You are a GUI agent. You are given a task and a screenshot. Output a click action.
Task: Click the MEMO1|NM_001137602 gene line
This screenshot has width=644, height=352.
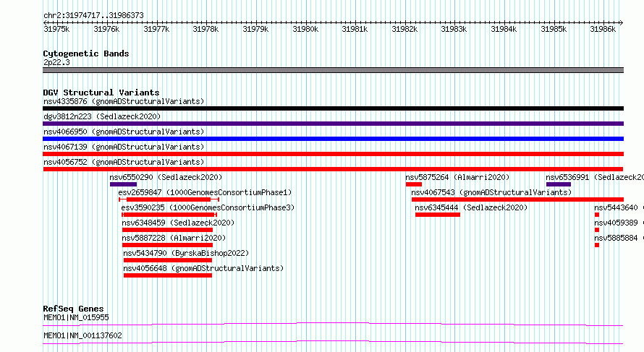point(333,342)
